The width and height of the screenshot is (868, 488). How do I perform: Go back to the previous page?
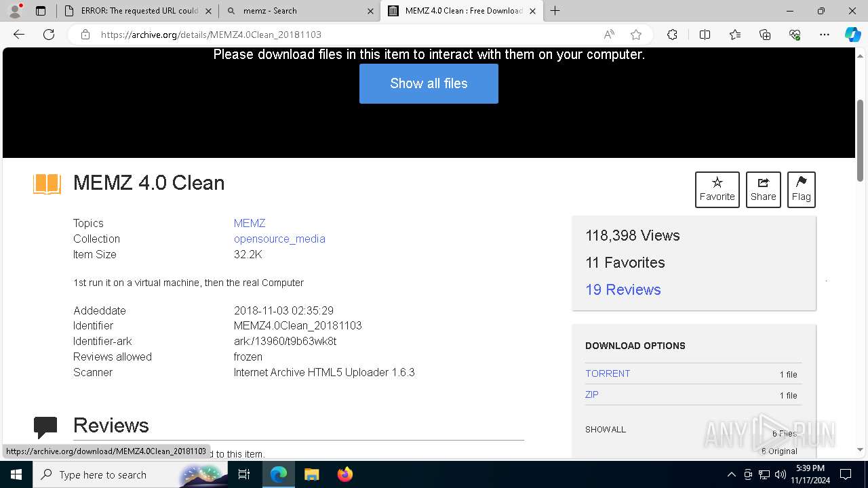(x=19, y=35)
